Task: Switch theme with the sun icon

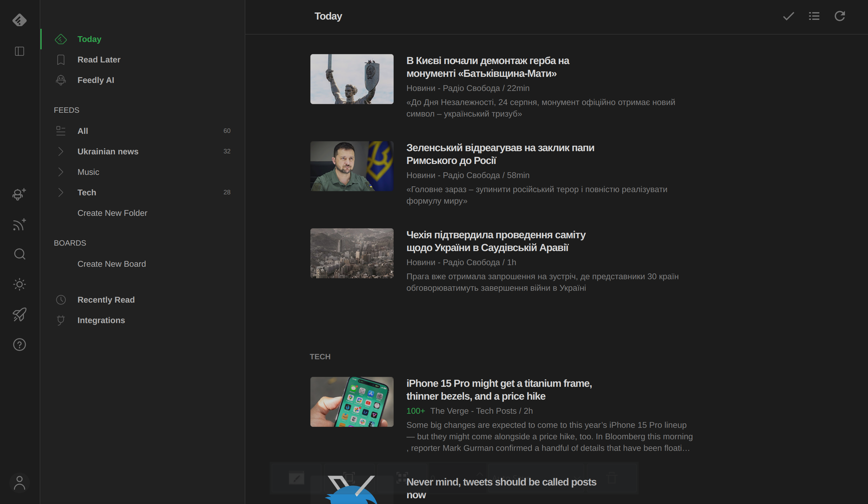Action: (x=19, y=284)
